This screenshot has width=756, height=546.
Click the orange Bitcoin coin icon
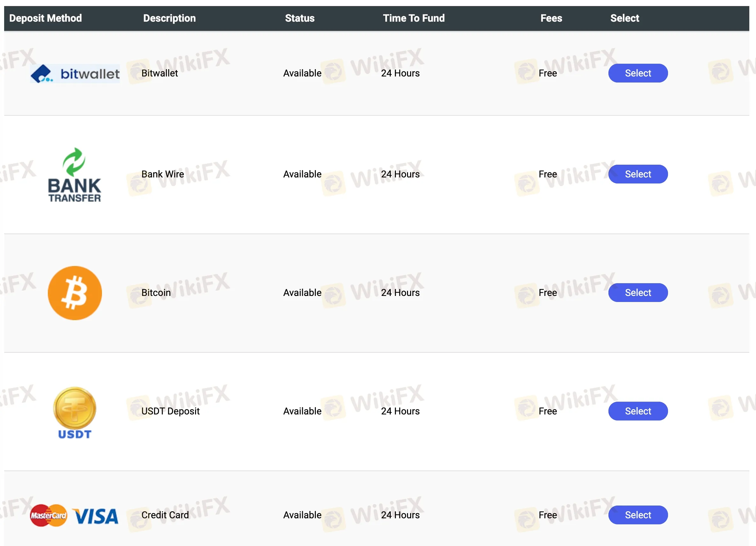[75, 293]
